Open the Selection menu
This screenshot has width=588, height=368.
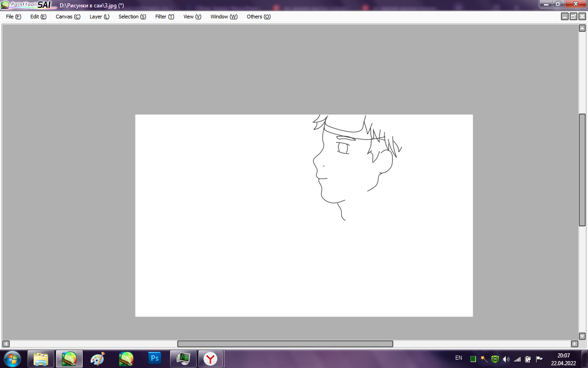point(132,17)
